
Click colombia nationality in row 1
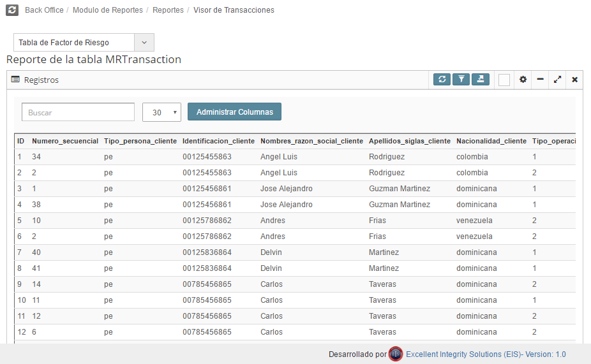point(472,157)
